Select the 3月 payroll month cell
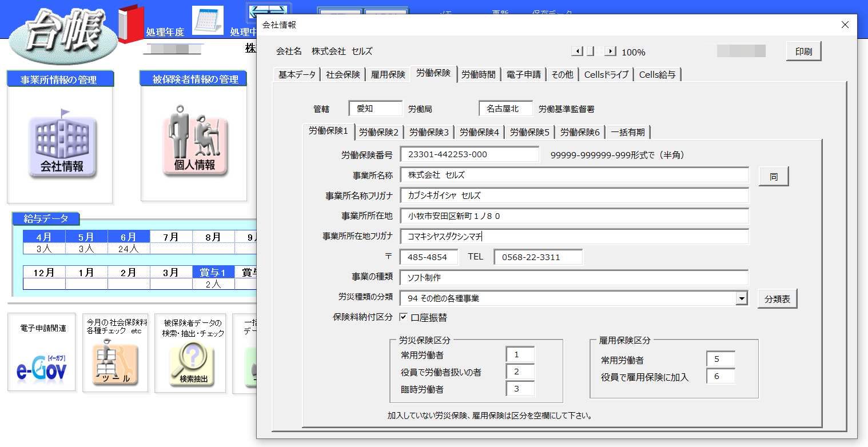The image size is (868, 447). pyautogui.click(x=171, y=272)
